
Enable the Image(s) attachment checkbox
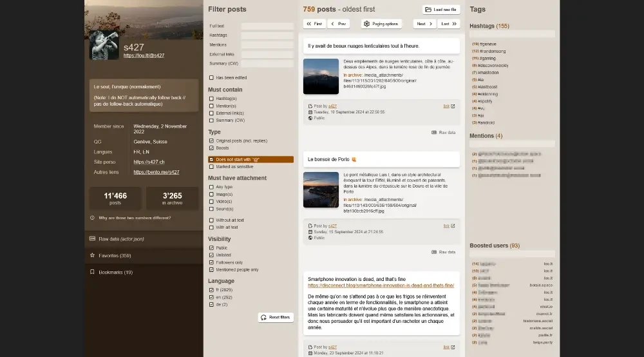pos(211,194)
